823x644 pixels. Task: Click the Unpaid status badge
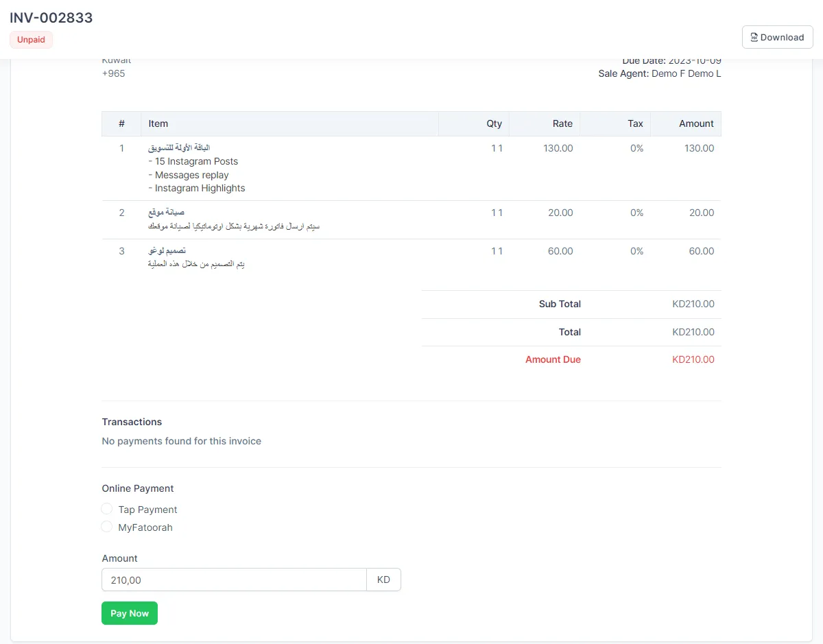tap(31, 40)
